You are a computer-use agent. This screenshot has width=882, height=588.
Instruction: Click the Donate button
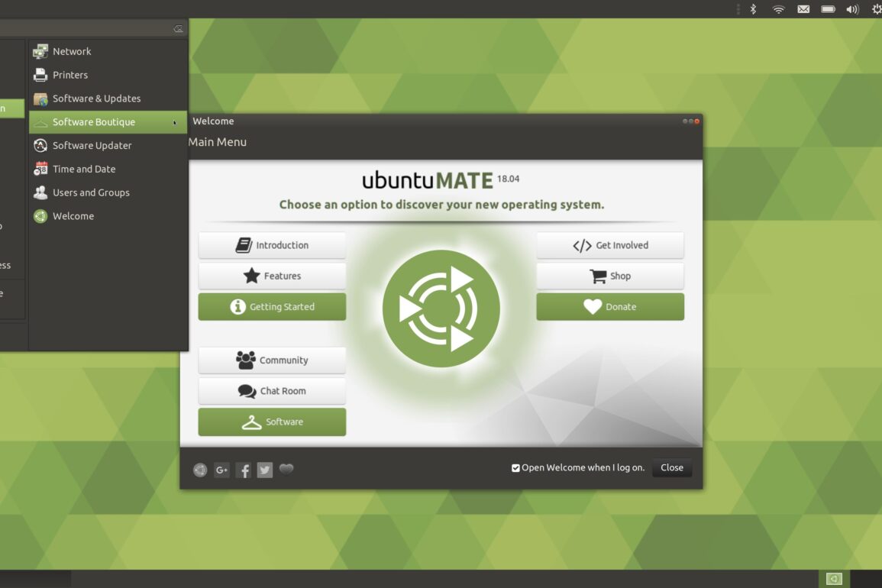pyautogui.click(x=610, y=307)
